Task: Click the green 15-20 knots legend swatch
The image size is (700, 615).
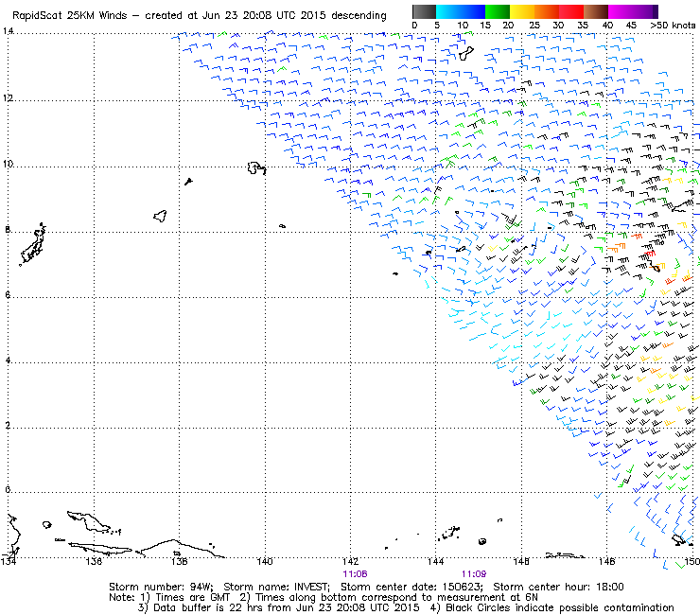Action: (498, 11)
